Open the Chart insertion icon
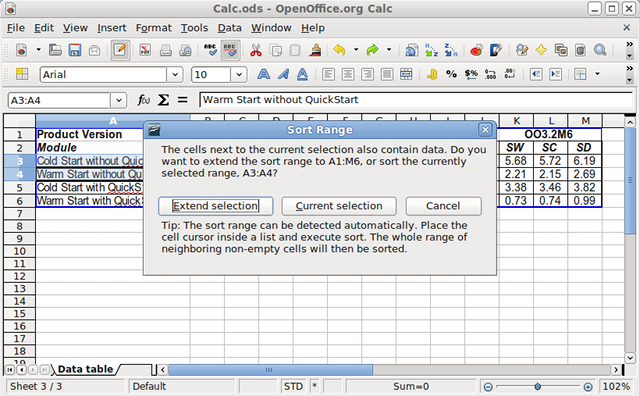 476,50
